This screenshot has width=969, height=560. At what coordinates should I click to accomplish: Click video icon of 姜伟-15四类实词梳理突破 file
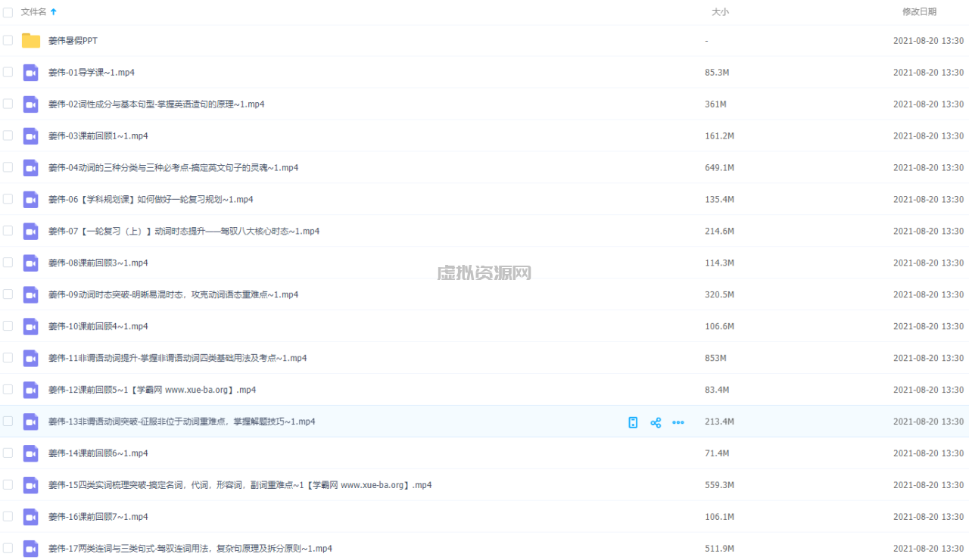[30, 486]
